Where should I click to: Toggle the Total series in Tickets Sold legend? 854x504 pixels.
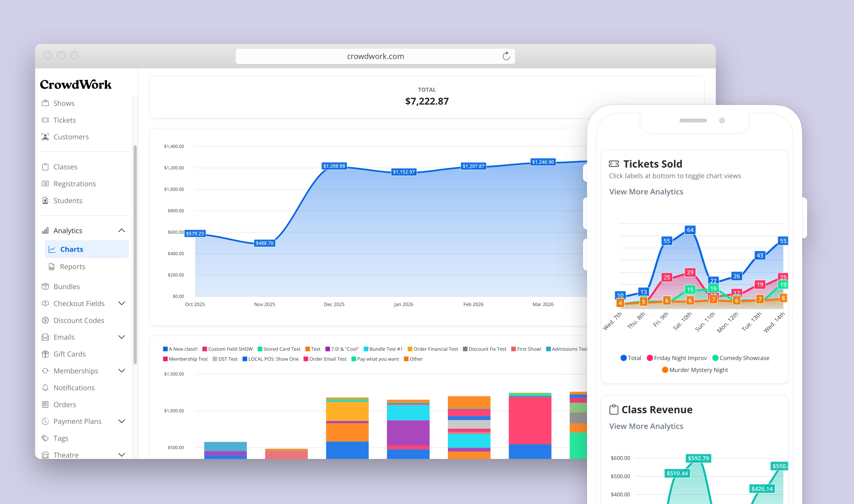click(x=631, y=358)
